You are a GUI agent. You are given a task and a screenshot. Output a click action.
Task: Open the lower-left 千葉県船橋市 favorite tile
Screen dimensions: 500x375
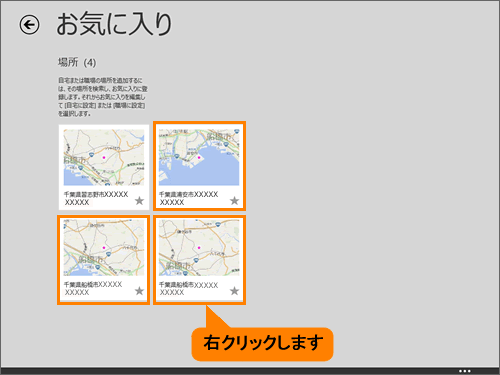click(x=104, y=260)
